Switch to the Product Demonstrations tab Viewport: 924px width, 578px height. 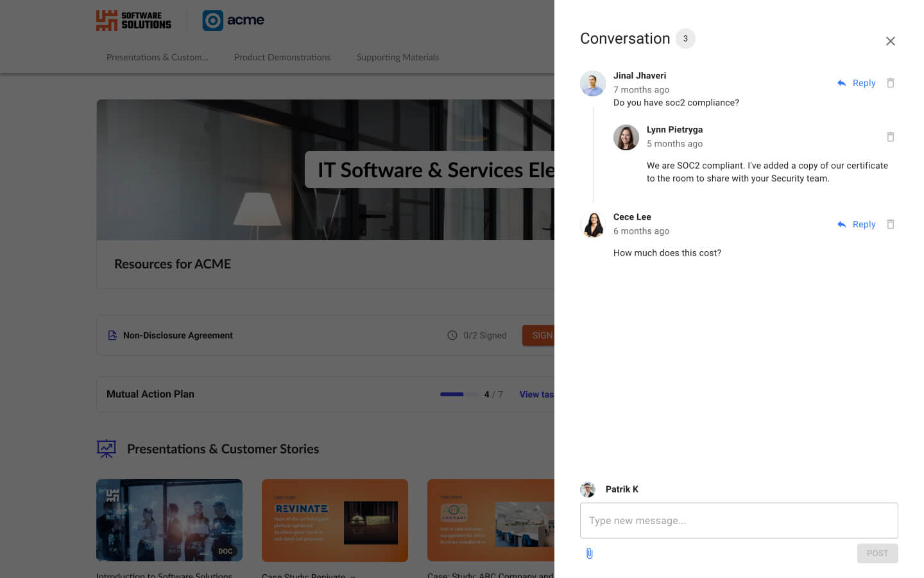282,57
